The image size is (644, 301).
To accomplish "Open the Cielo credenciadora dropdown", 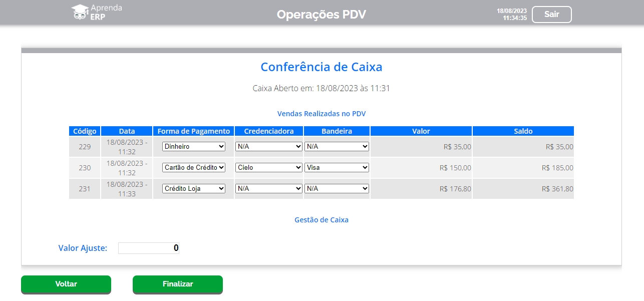I will click(269, 168).
